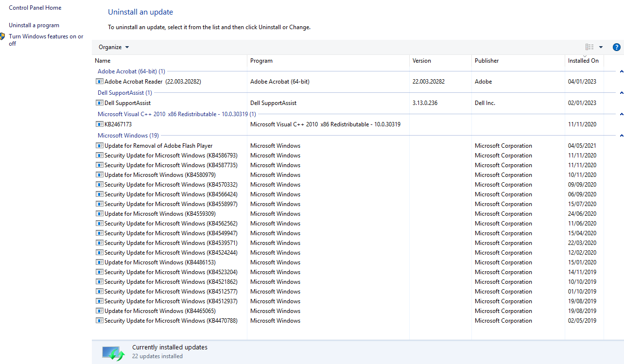Click the icon next to KB4586793 update
The height and width of the screenshot is (364, 624).
tap(100, 156)
